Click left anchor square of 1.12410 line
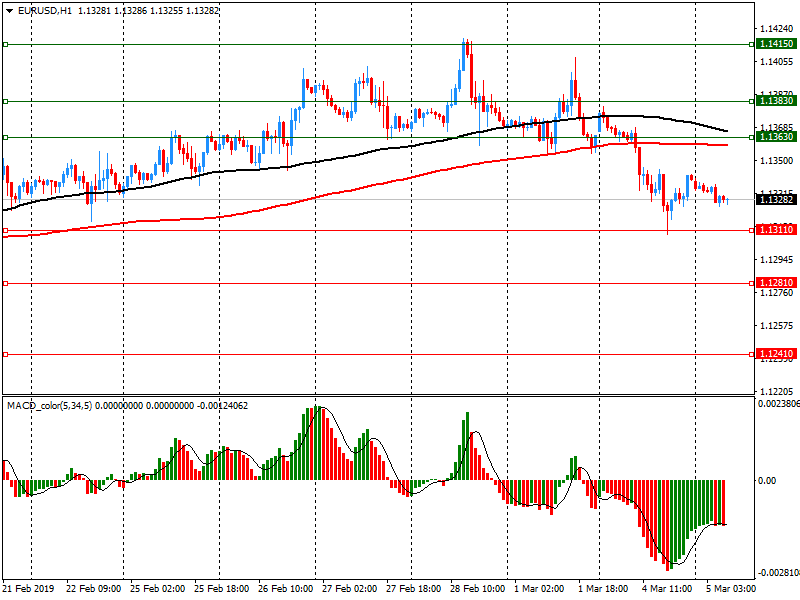 (5, 354)
